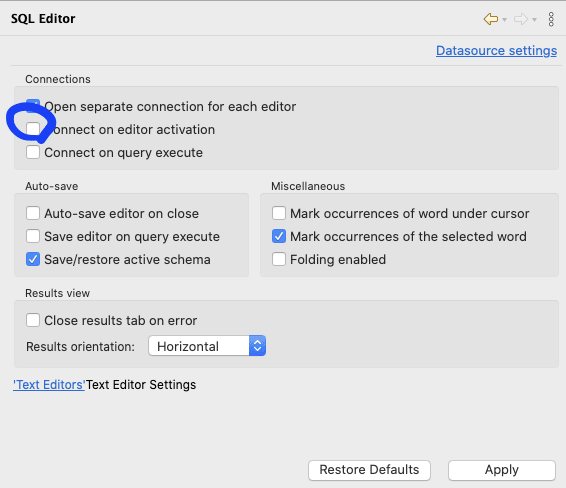Screen dimensions: 566x488
Task: Open Results orientation Horizontal dropdown
Action: pos(207,346)
